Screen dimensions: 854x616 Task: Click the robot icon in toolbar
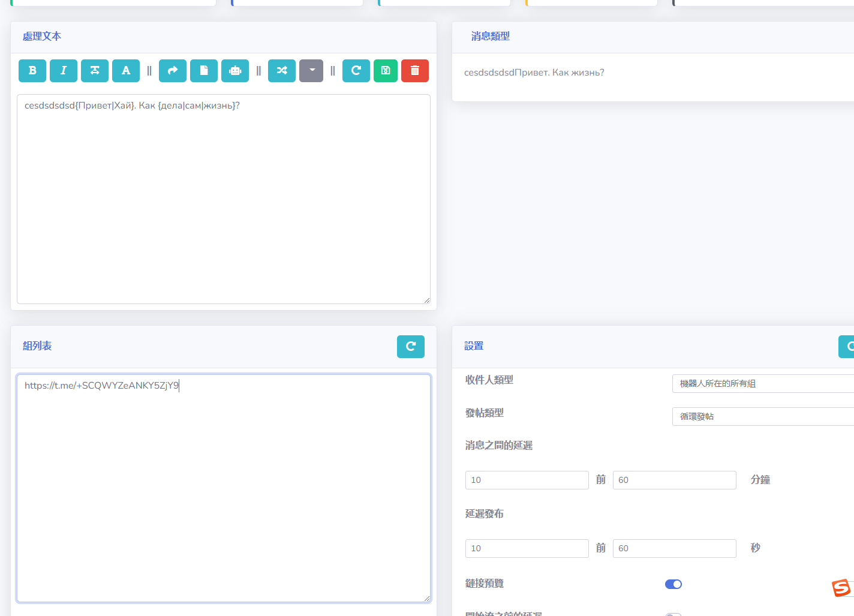tap(235, 71)
